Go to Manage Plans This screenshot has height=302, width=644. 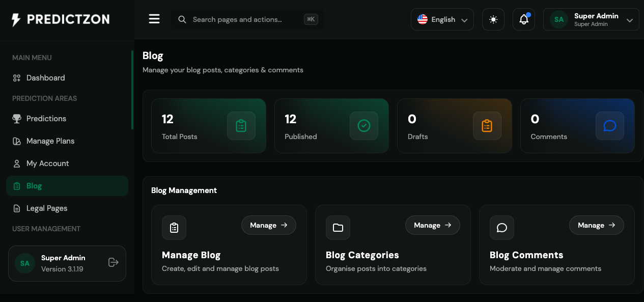pyautogui.click(x=67, y=141)
